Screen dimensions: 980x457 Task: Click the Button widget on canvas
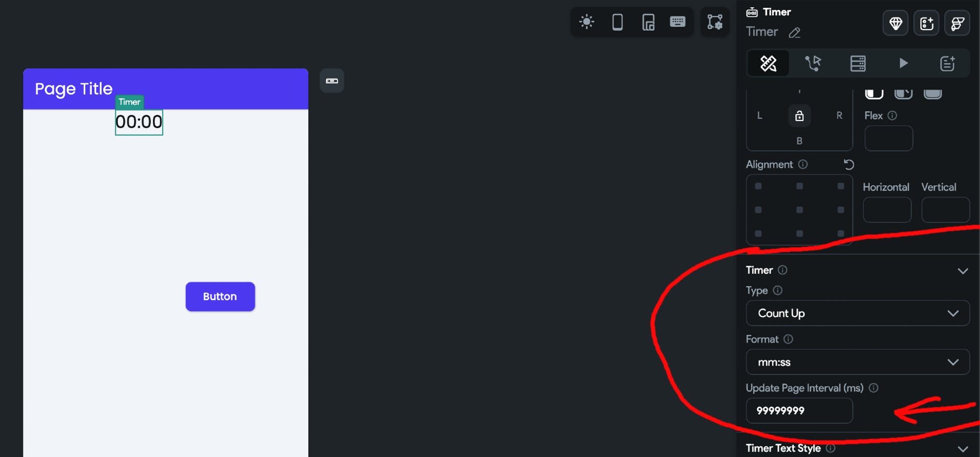pos(220,297)
